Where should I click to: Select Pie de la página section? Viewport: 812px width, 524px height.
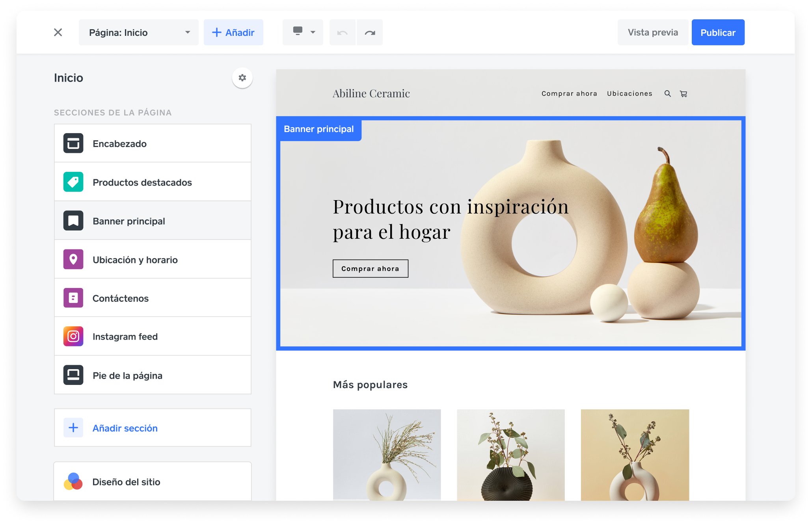pos(153,375)
